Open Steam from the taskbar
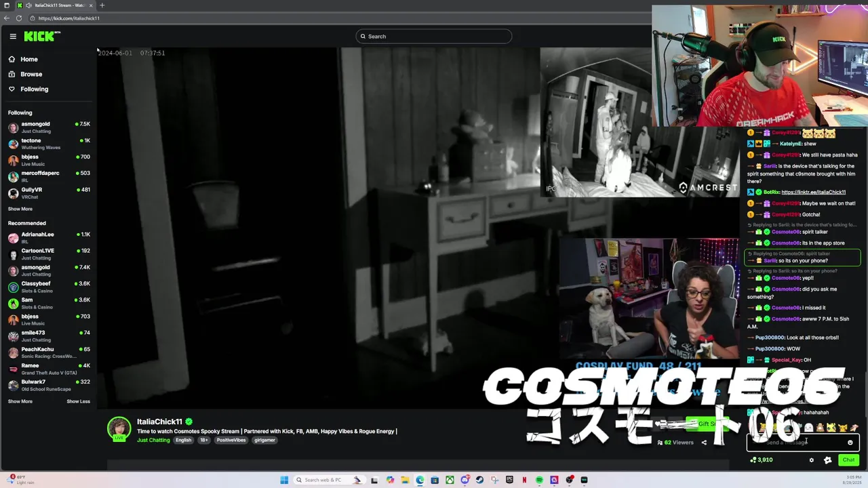Image resolution: width=868 pixels, height=488 pixels. pos(479,480)
